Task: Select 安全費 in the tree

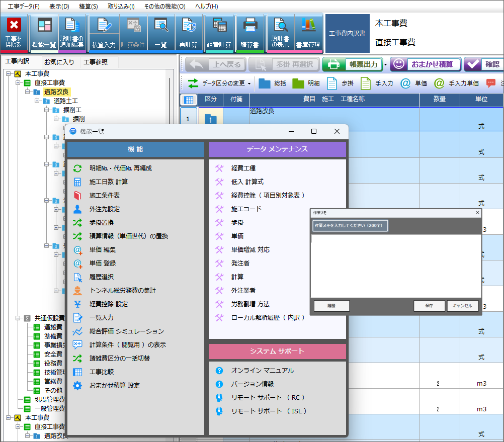Action: point(53,355)
